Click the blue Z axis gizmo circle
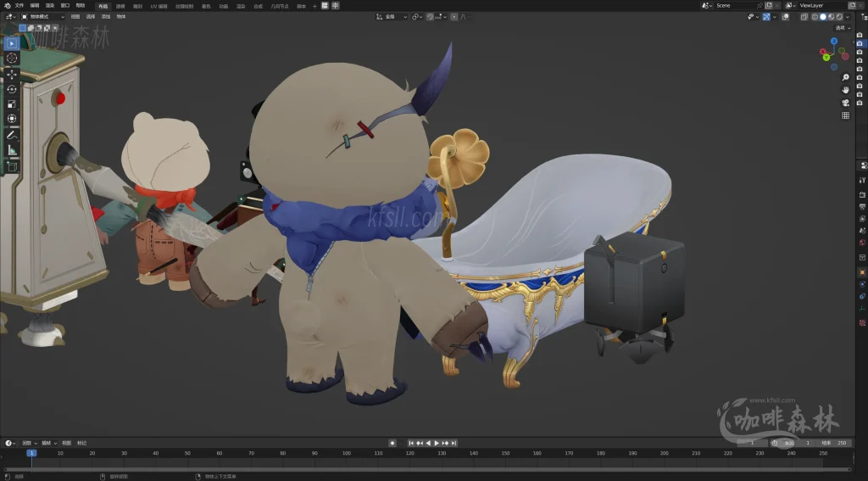Image resolution: width=868 pixels, height=481 pixels. tap(834, 41)
